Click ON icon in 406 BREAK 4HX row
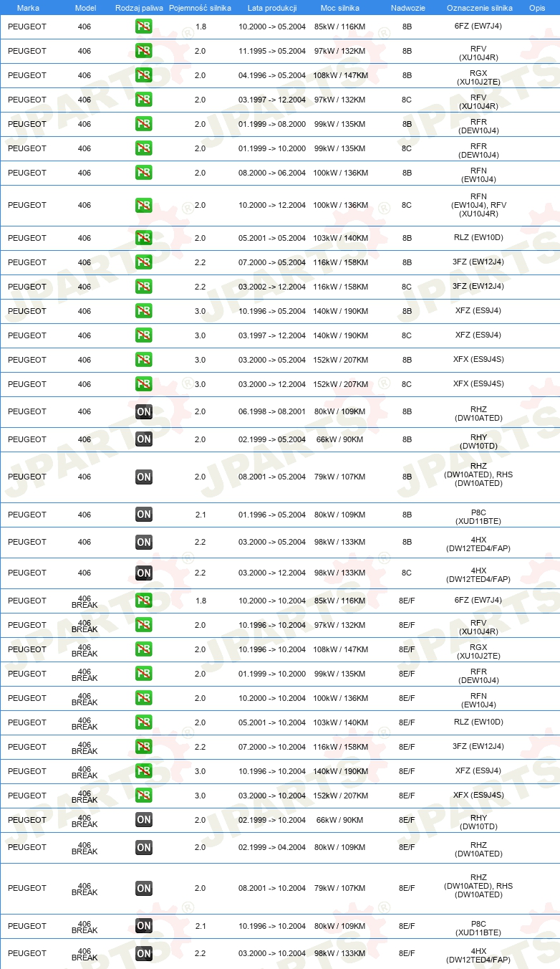Screen dimensions: 560x969 tap(144, 953)
